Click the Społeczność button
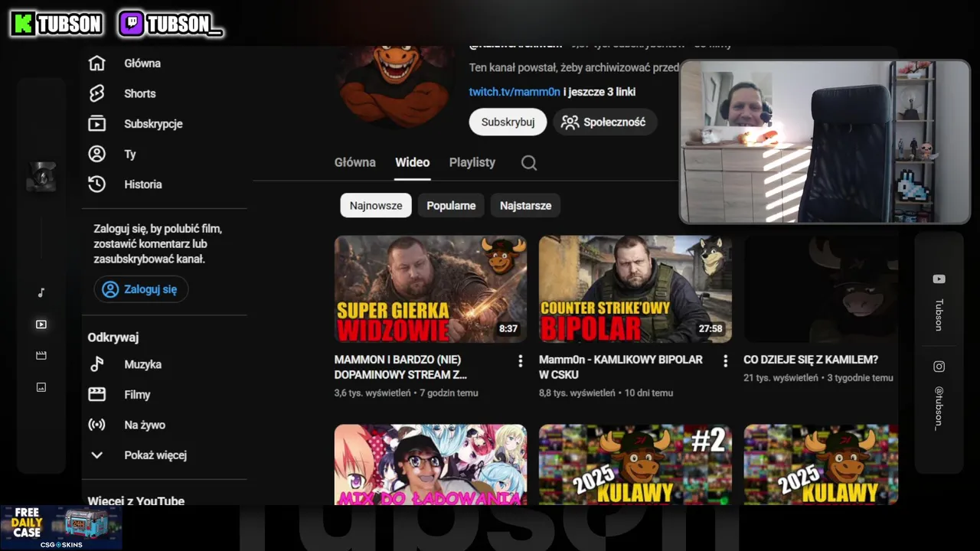The height and width of the screenshot is (551, 980). 605,122
